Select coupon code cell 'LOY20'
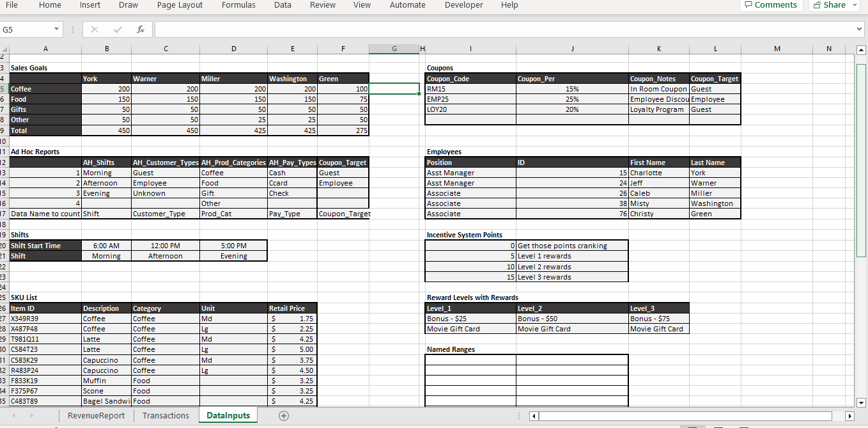868x428 pixels. [x=470, y=109]
